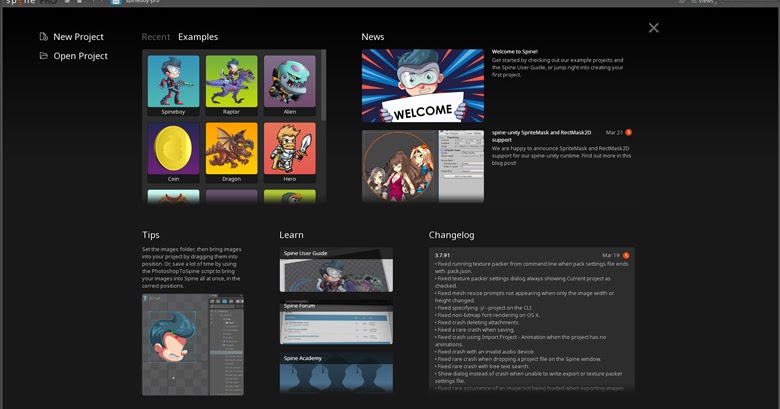Click the New Project document icon
The width and height of the screenshot is (780, 409).
[x=44, y=36]
